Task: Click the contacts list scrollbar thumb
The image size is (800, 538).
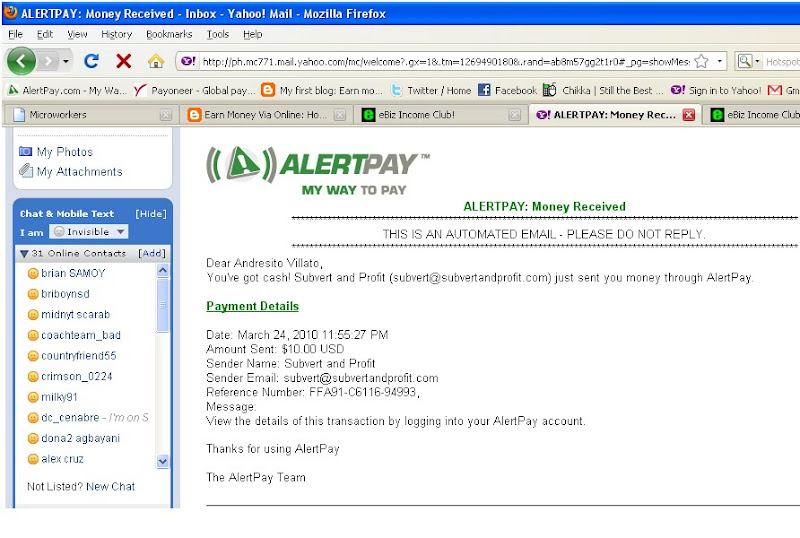Action: pos(163,305)
